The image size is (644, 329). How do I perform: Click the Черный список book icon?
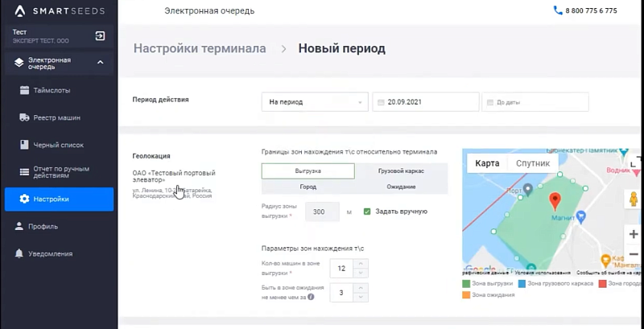[x=24, y=145]
